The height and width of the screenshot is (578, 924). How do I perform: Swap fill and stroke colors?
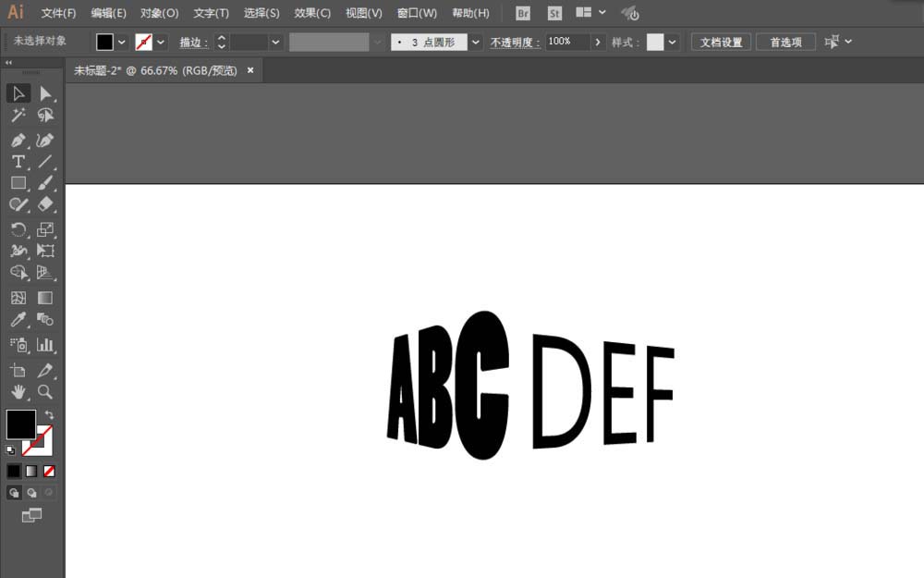pos(50,414)
